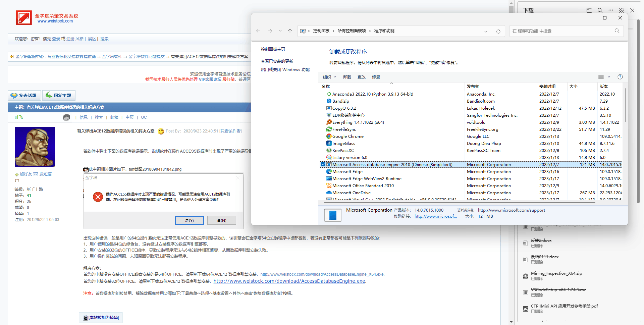Uncheck the Microsoft Access database engine 2010 row

(323, 165)
